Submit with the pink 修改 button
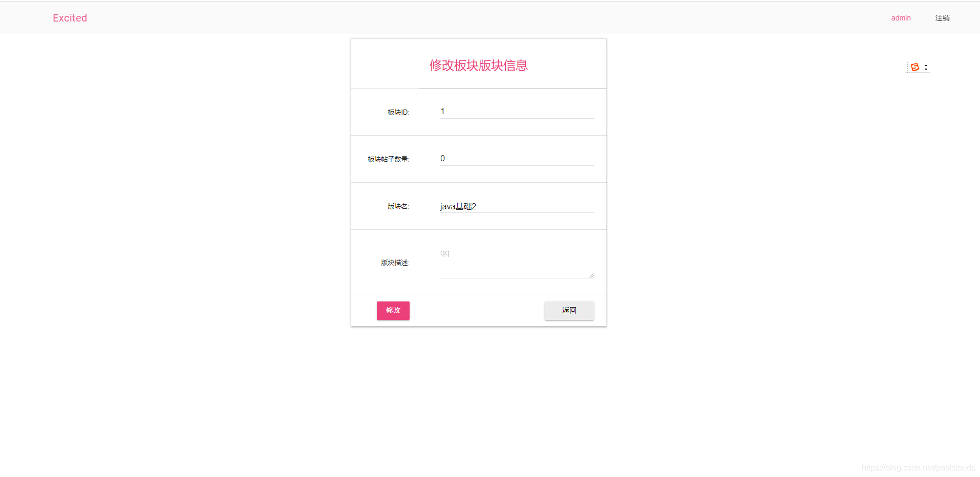980x477 pixels. click(393, 311)
